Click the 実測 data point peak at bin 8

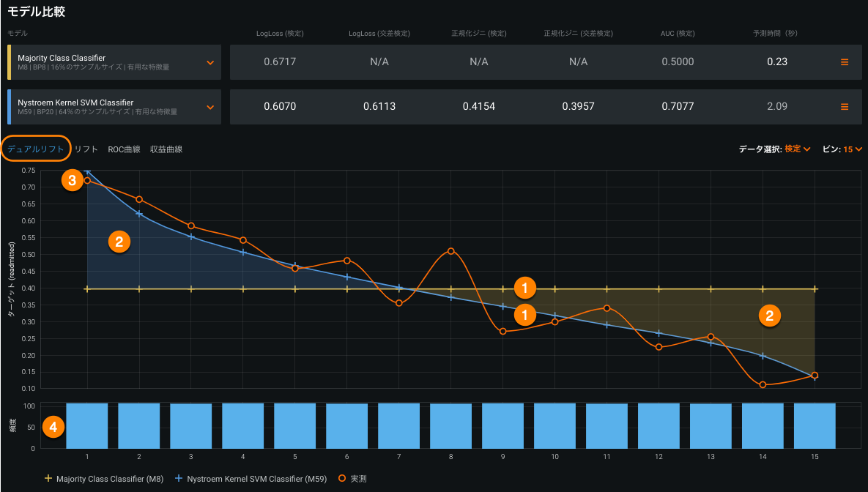[x=451, y=251]
